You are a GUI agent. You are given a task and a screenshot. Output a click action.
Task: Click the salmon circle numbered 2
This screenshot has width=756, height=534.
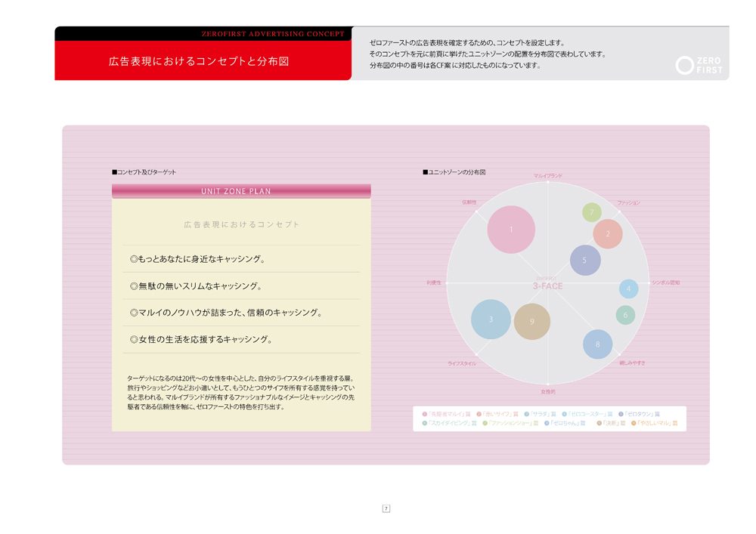[608, 233]
